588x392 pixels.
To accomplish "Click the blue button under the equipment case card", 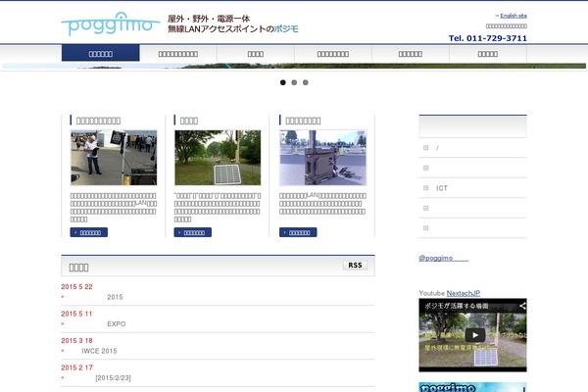I will coord(298,232).
